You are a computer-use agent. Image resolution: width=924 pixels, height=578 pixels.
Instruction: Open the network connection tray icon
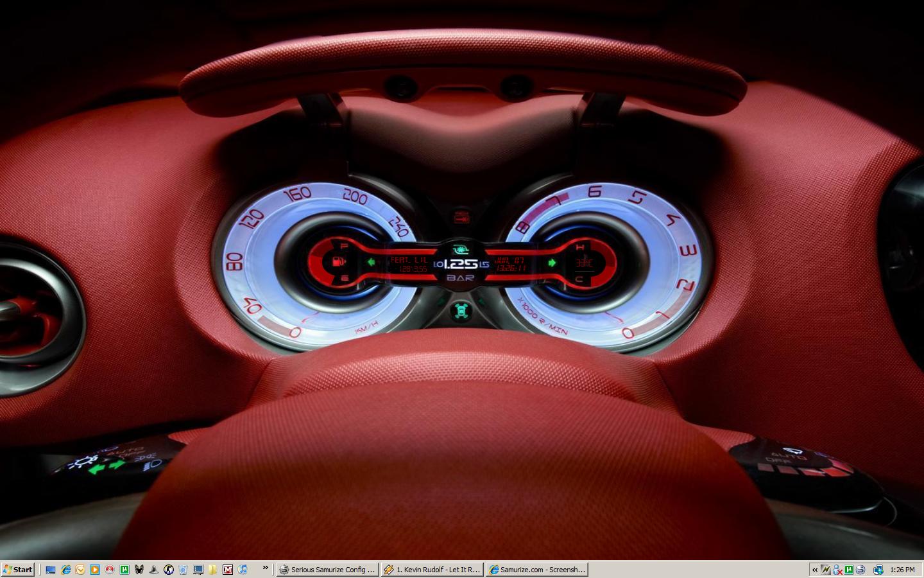[x=878, y=569]
